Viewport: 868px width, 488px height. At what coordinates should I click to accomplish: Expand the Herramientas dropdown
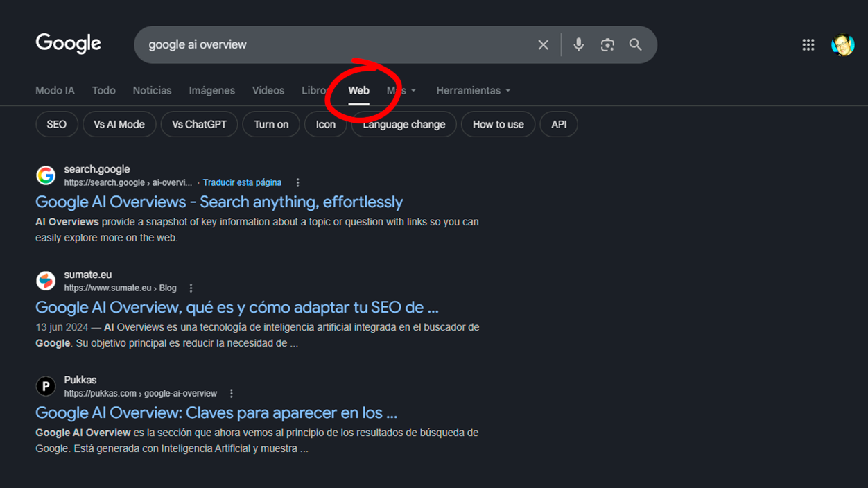[474, 91]
